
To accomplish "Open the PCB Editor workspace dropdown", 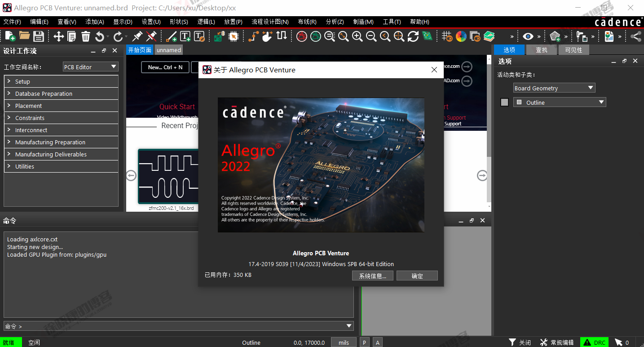I will tap(91, 67).
